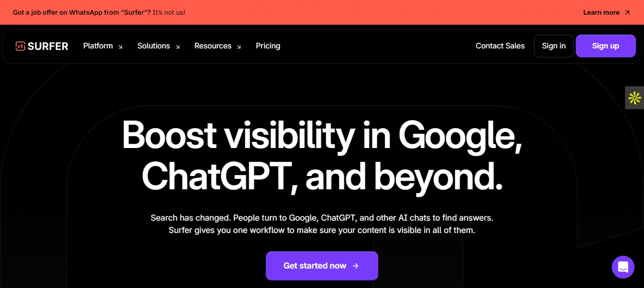Open the Platform navigation menu
644x288 pixels.
click(98, 46)
